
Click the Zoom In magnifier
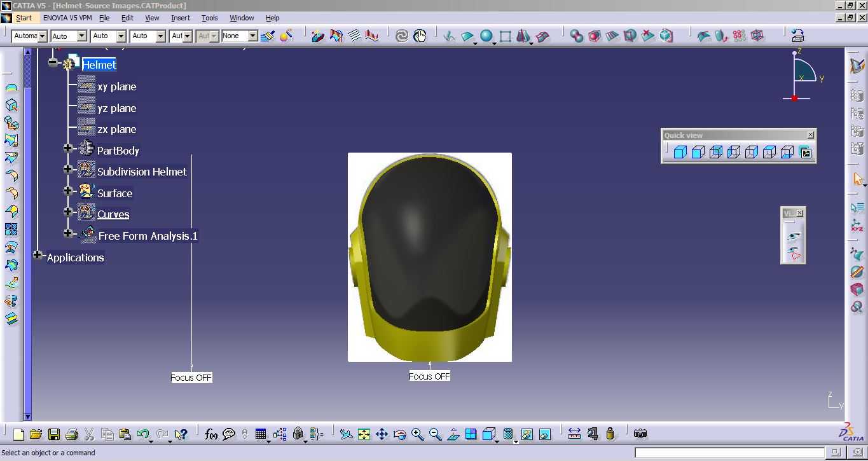418,434
